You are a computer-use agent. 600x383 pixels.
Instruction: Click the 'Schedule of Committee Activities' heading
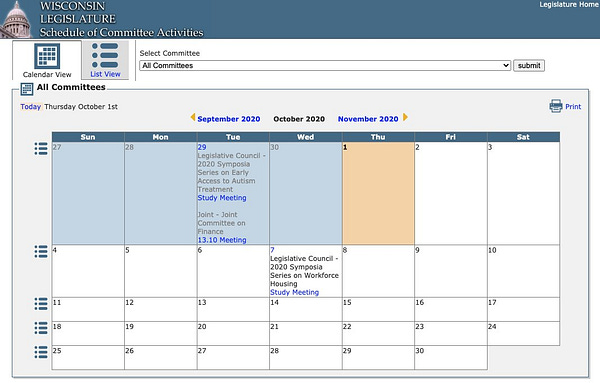tap(121, 33)
